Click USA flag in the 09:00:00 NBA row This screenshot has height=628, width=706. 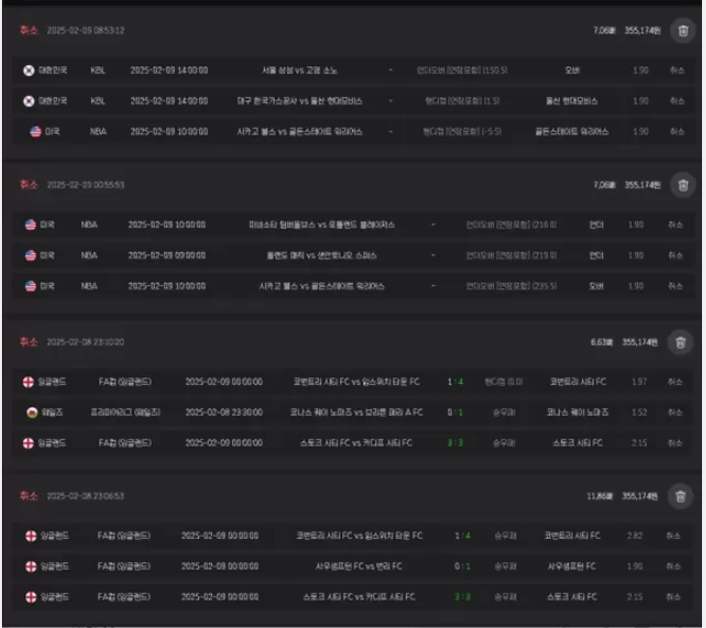pos(30,256)
